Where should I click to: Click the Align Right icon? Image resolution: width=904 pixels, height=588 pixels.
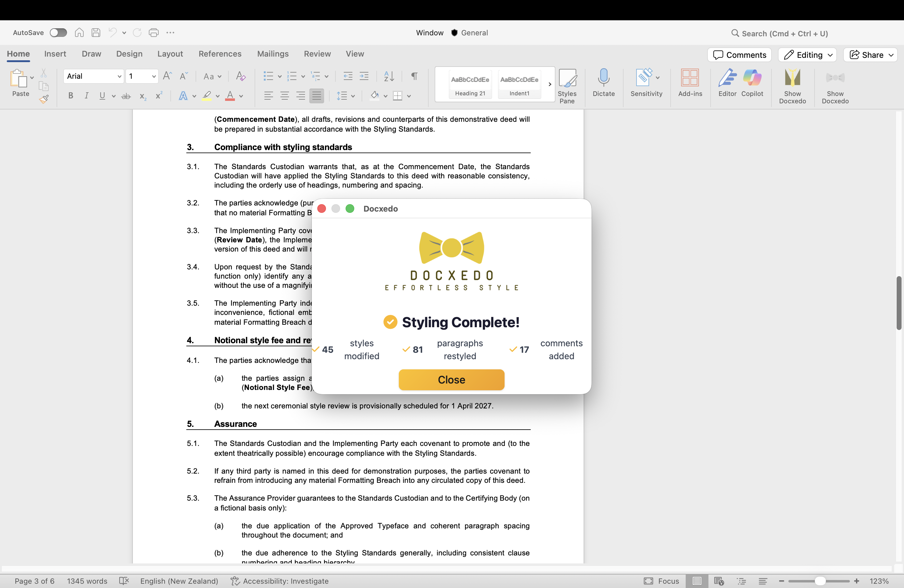click(300, 96)
